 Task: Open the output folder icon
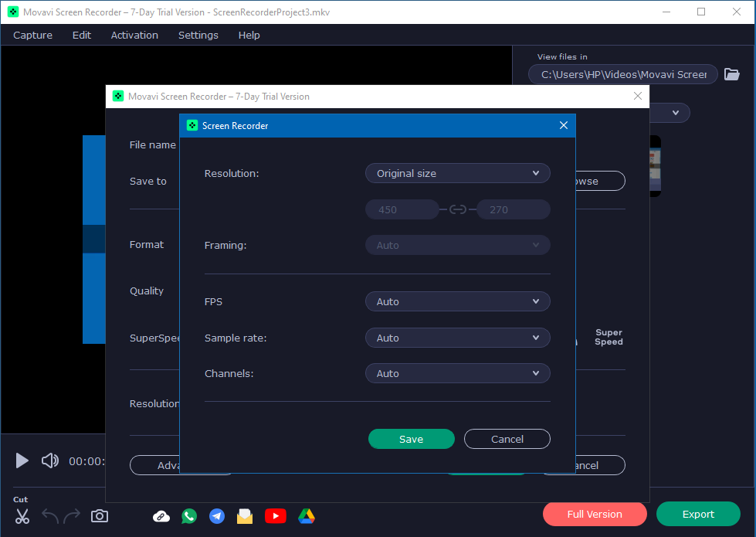click(732, 74)
